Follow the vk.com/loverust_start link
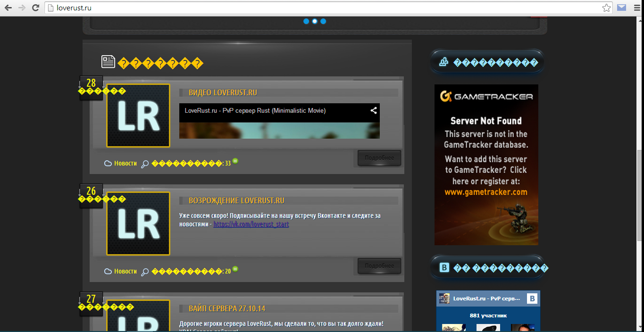 [x=251, y=224]
